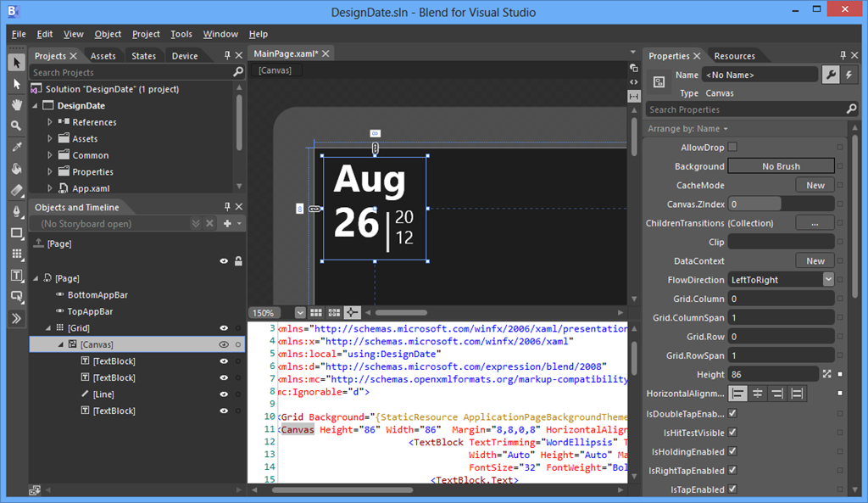Uncheck IsHoldingEnabled checkbox
This screenshot has width=868, height=503.
point(732,451)
